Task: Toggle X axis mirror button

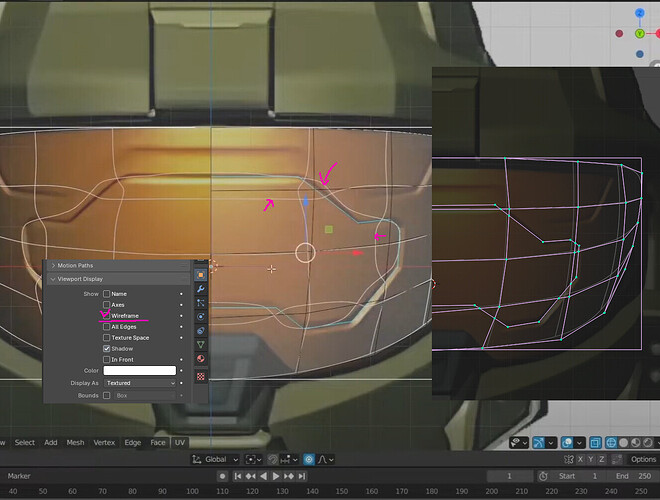Action: coord(580,459)
